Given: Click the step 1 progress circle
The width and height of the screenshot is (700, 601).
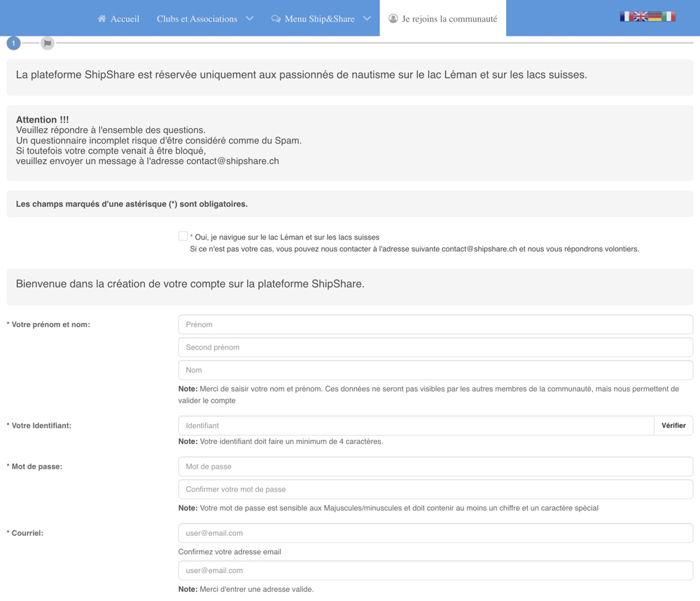Looking at the screenshot, I should point(13,43).
